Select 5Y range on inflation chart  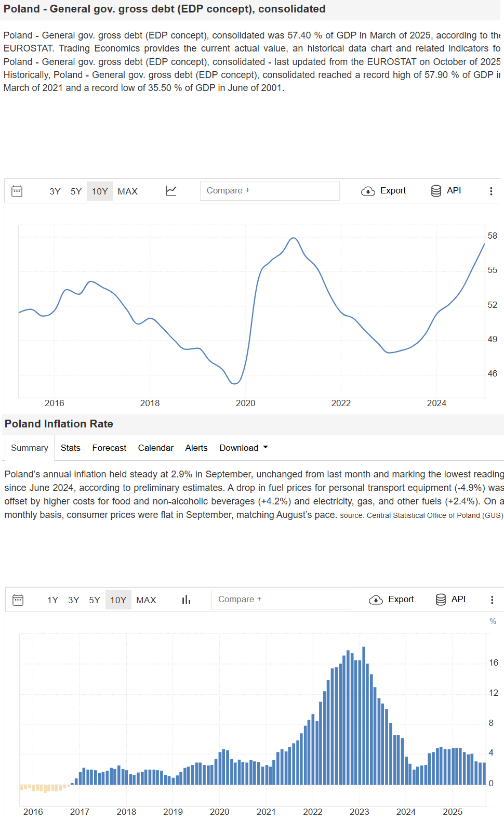[94, 600]
